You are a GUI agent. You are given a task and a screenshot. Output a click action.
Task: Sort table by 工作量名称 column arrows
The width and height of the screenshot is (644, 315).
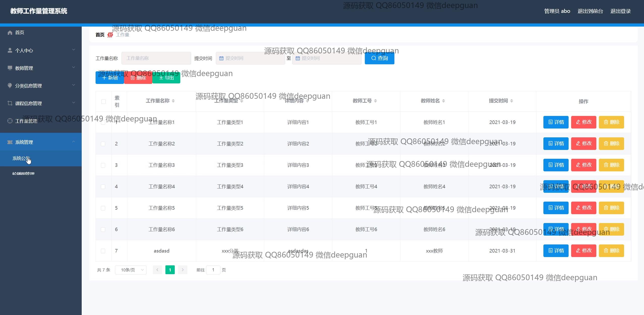[173, 101]
